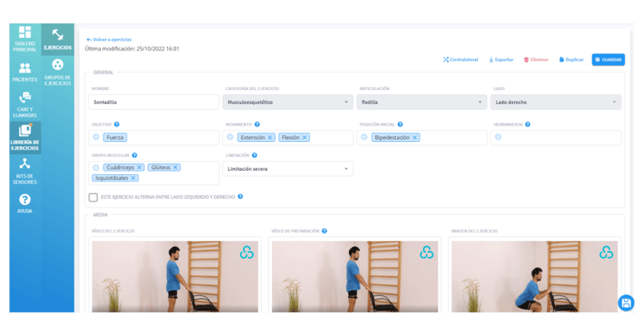The image size is (644, 336).
Task: Remove the Cuádriceps tag
Action: 139,168
